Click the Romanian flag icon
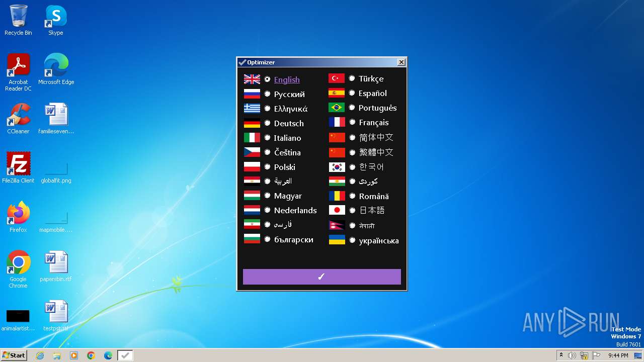The image size is (644, 362). pos(337,196)
